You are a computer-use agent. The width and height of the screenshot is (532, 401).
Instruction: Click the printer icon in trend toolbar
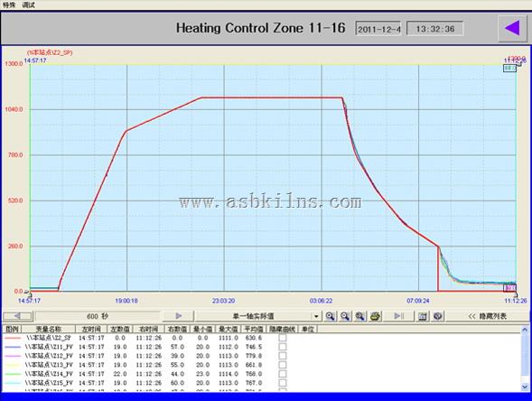tap(375, 316)
